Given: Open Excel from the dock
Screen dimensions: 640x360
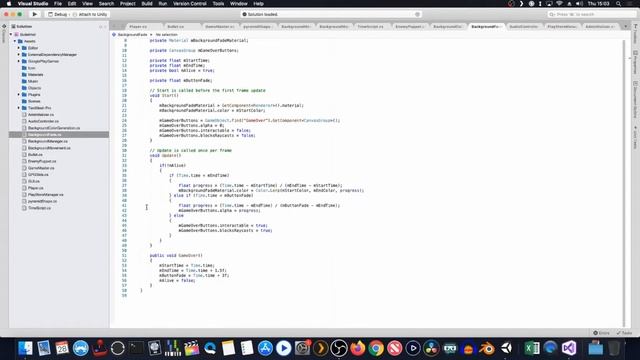Looking at the screenshot, I should [x=531, y=348].
